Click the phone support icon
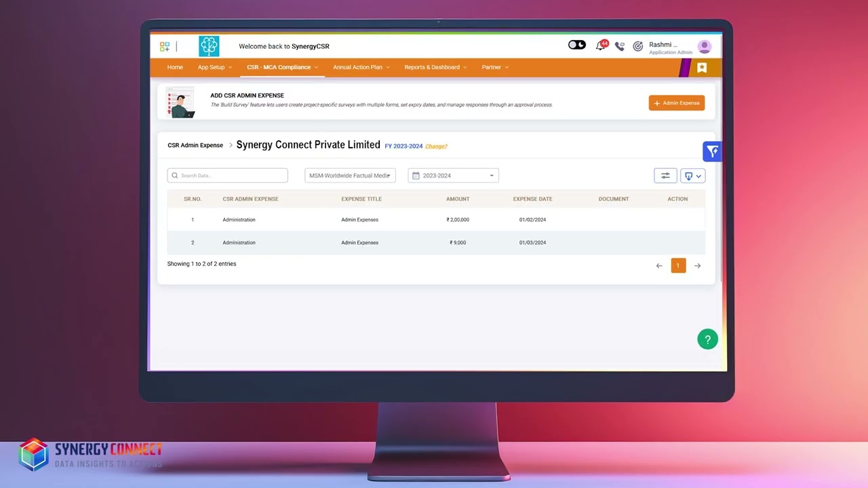Screen dimensions: 868x488 (x=619, y=46)
